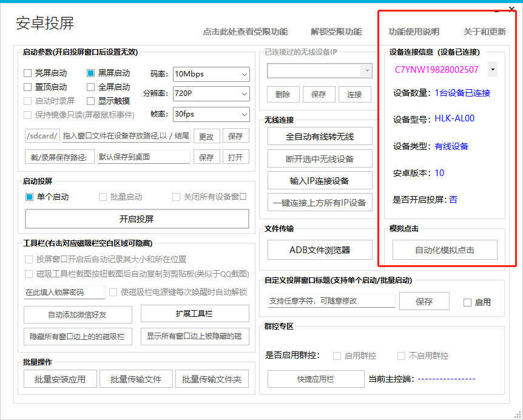Click 隐藏所有窗口边上的的磁吸栏 button

78,337
